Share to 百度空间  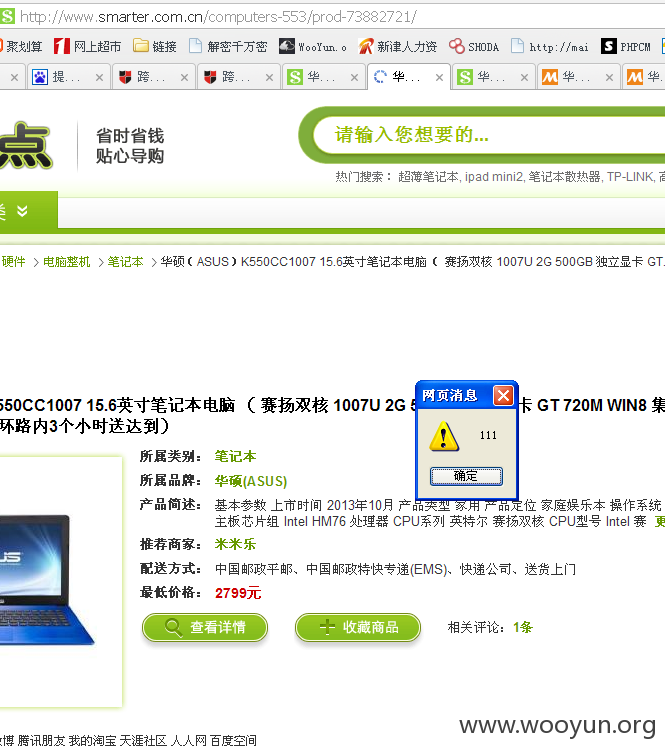[x=233, y=741]
